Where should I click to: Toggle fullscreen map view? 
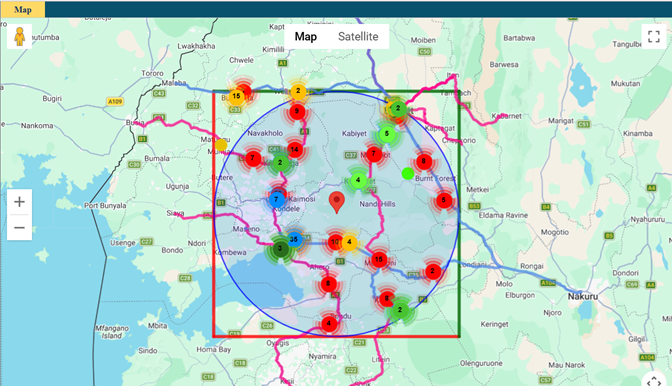(x=654, y=36)
